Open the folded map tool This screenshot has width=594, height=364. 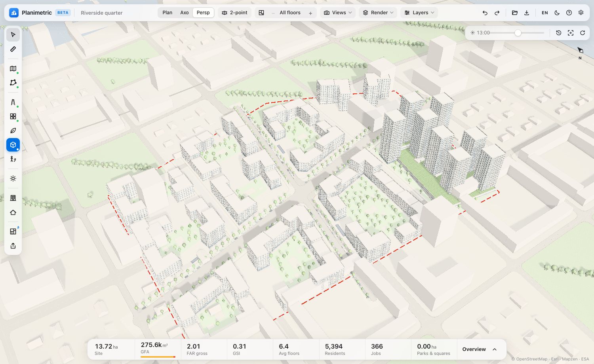pyautogui.click(x=13, y=68)
